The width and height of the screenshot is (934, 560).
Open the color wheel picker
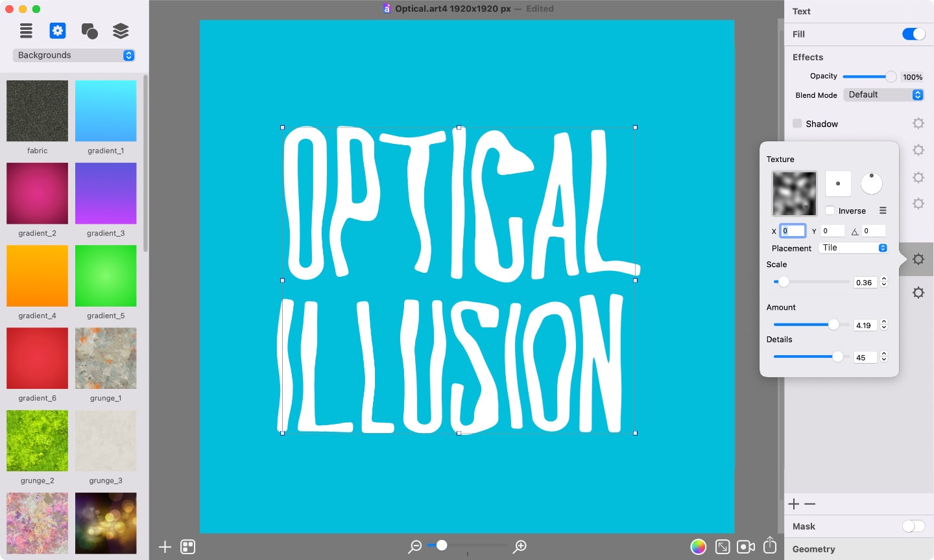[x=698, y=547]
